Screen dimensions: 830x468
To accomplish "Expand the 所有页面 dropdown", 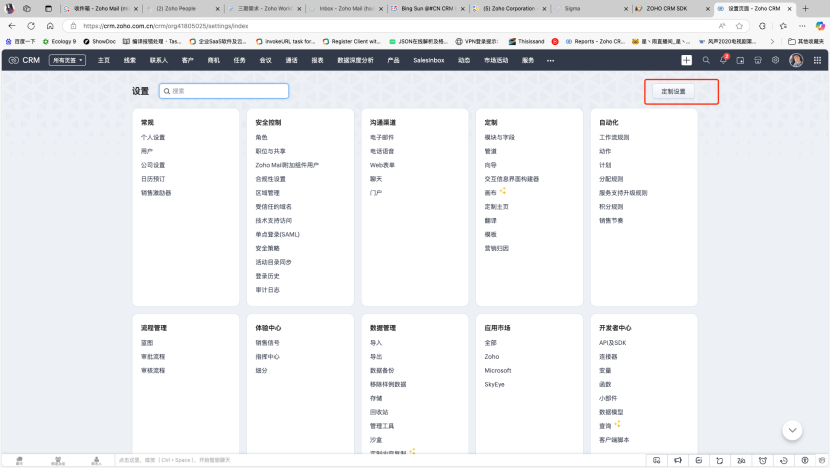I will [x=68, y=60].
